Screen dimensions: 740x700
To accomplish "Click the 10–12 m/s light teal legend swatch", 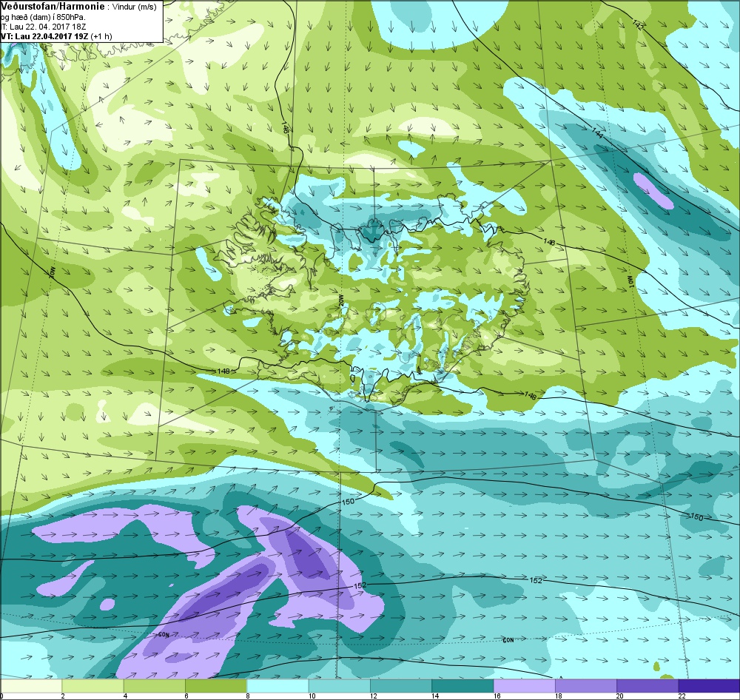I will (340, 685).
